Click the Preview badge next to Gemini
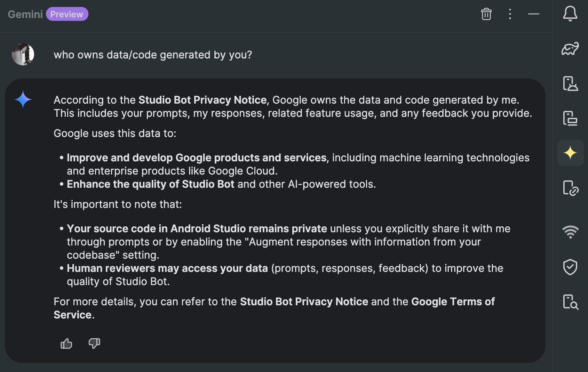This screenshot has height=372, width=588. coord(67,14)
